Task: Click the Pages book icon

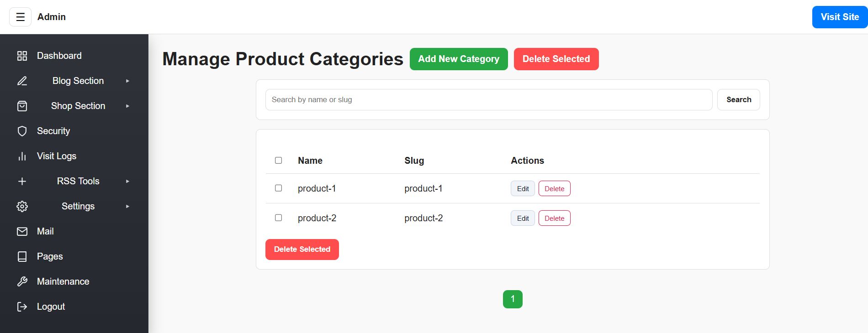Action: pos(22,257)
